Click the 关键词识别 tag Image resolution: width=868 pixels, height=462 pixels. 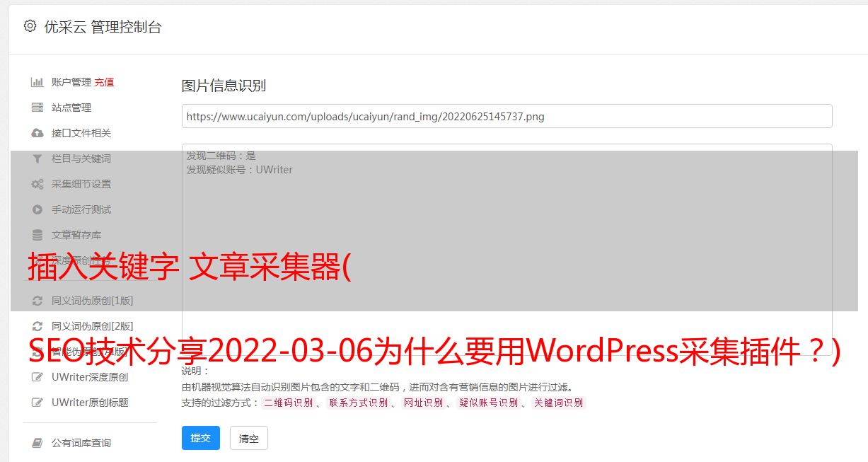point(559,403)
